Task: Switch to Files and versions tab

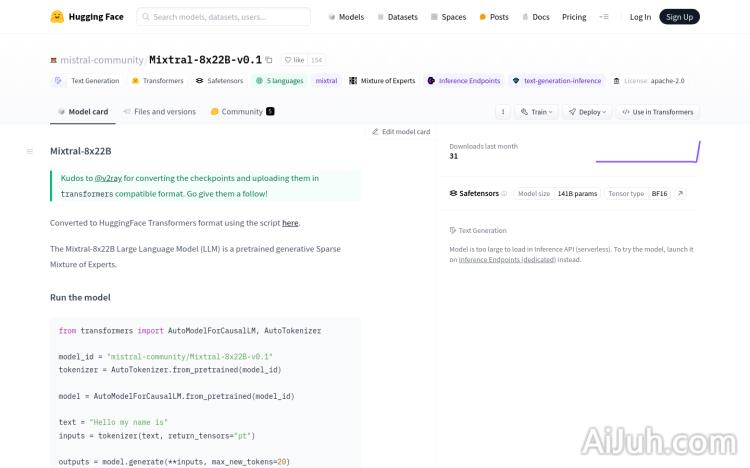Action: tap(160, 112)
